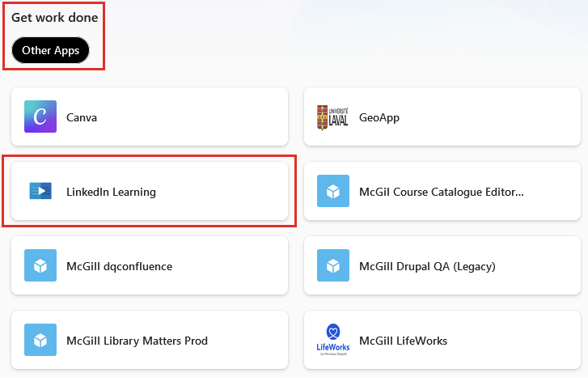Screen dimensions: 588x377
Task: Launch McGill Drupal QA (Legacy) label
Action: (427, 266)
